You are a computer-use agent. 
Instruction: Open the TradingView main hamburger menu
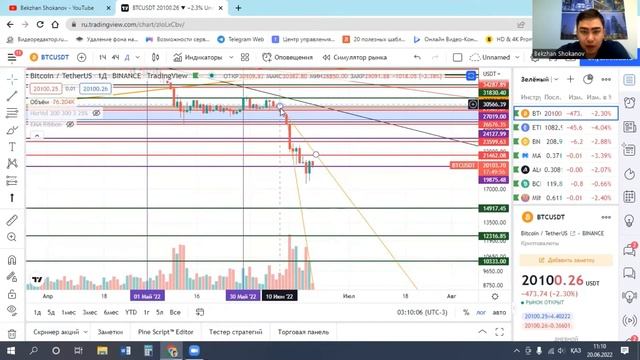[12, 58]
